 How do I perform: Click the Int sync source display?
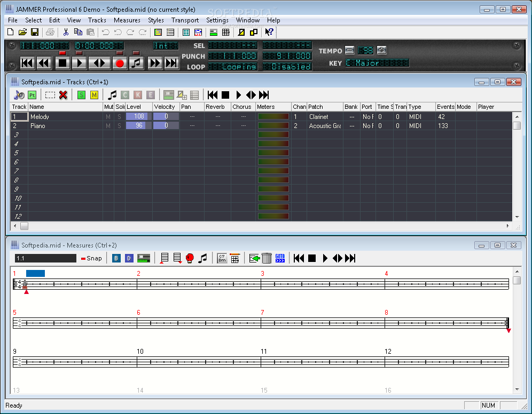coord(166,45)
